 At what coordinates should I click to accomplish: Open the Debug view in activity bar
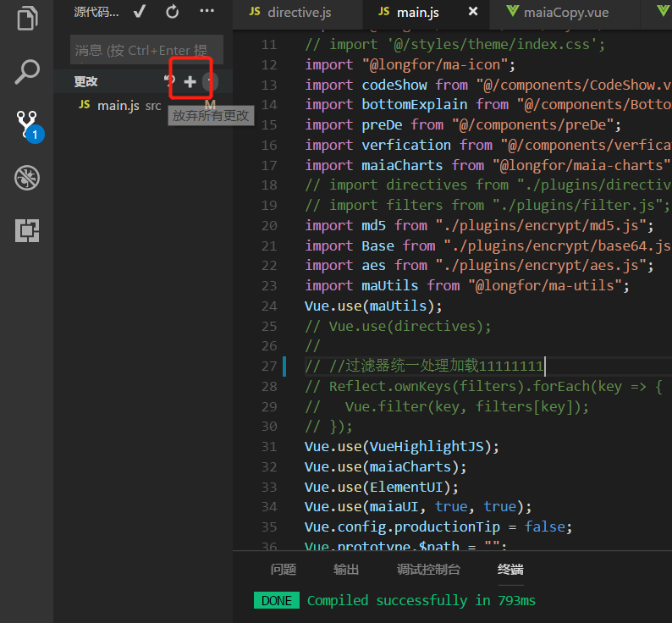[27, 178]
